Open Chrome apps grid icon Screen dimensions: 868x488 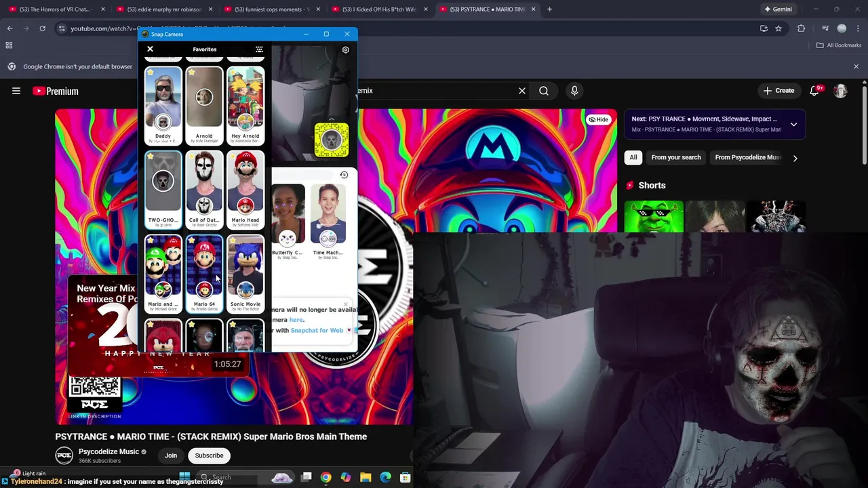click(9, 45)
